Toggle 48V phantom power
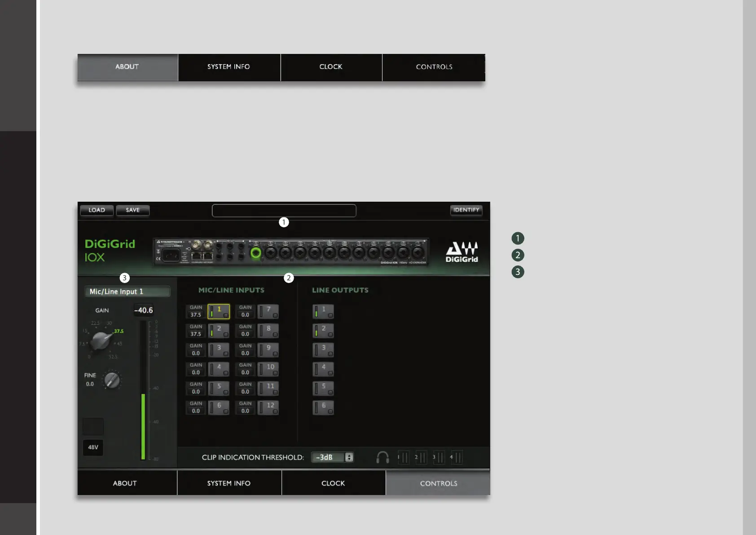This screenshot has width=756, height=535. (x=93, y=447)
